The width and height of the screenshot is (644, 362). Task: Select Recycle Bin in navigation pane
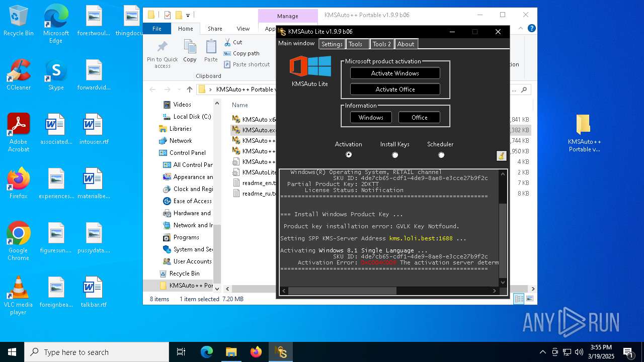click(x=180, y=274)
